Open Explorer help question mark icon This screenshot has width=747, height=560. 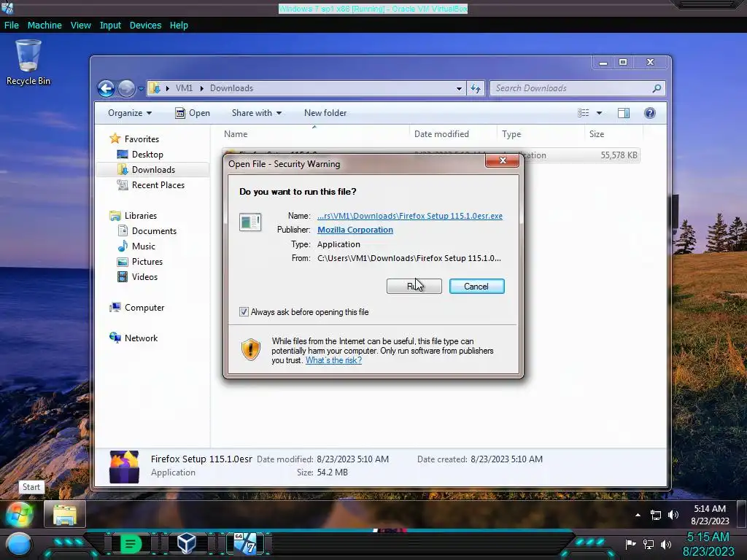click(x=650, y=113)
